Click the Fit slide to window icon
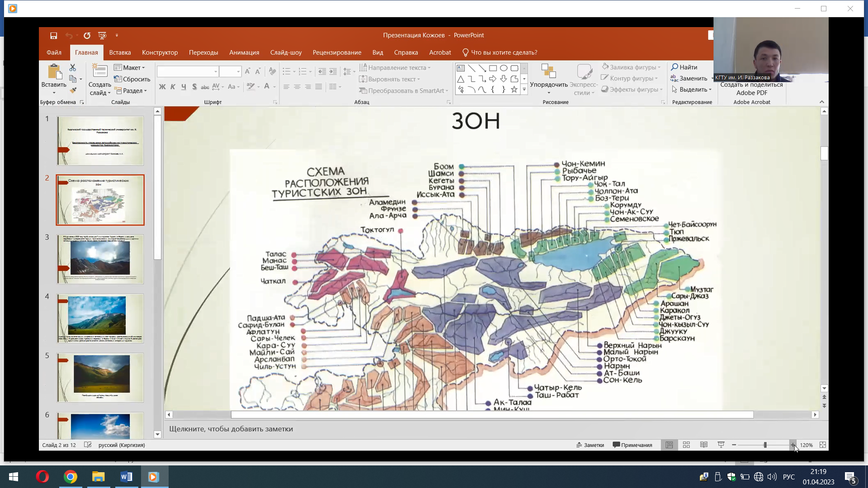Viewport: 868px width, 488px height. 823,445
